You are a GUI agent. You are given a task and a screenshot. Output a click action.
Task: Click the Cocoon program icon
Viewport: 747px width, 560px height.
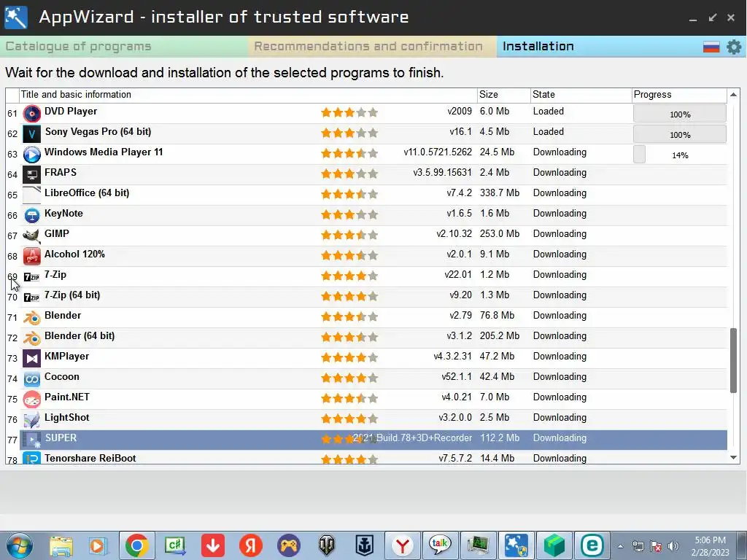32,379
